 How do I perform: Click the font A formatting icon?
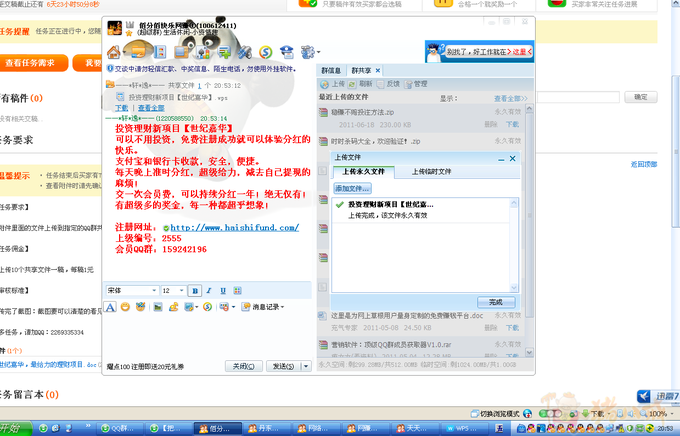[x=111, y=307]
